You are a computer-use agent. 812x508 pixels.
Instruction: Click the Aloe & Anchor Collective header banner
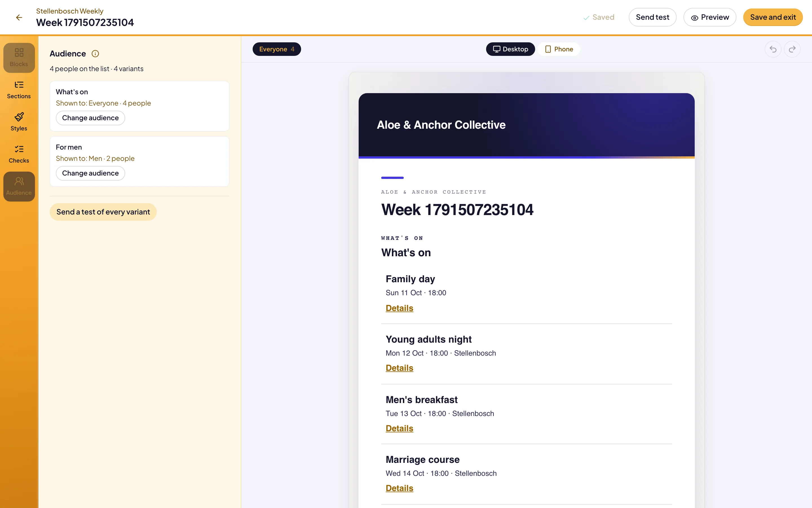click(x=526, y=125)
